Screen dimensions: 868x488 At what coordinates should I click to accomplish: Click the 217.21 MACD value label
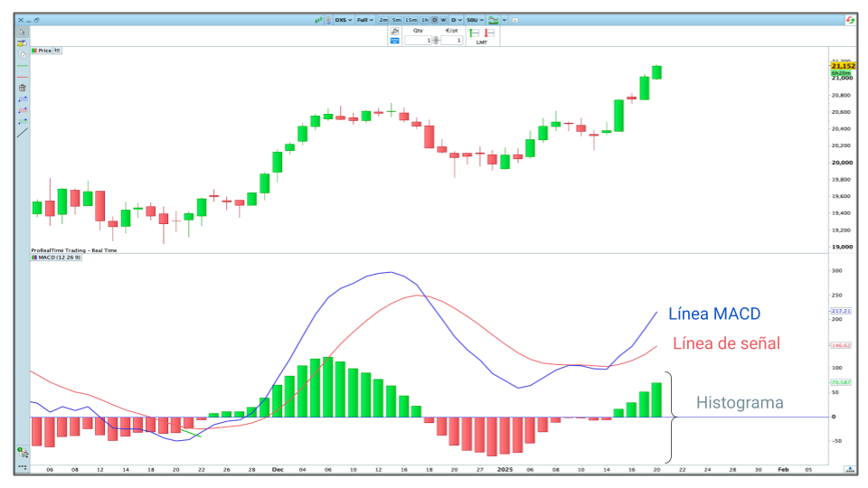841,311
